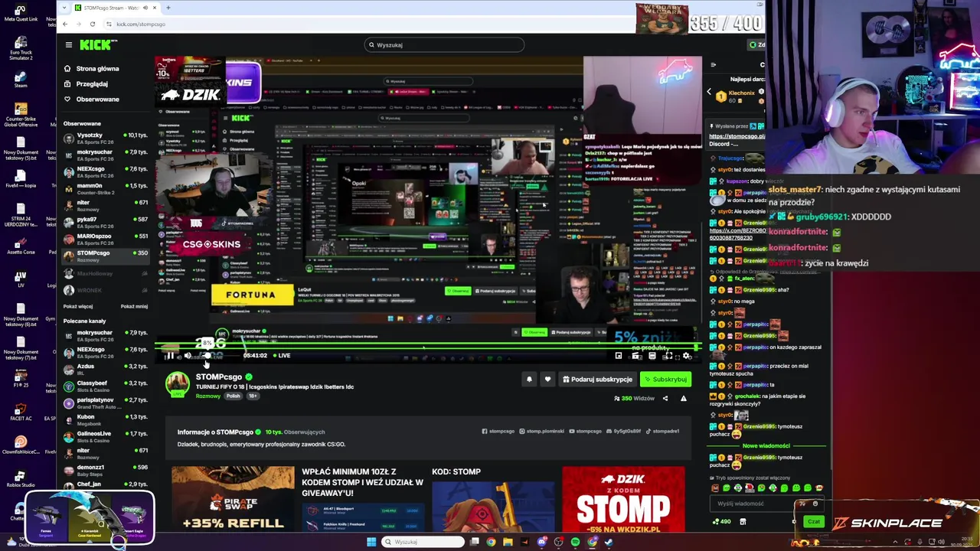
Task: Collapse the chat panel arrow
Action: click(x=713, y=65)
